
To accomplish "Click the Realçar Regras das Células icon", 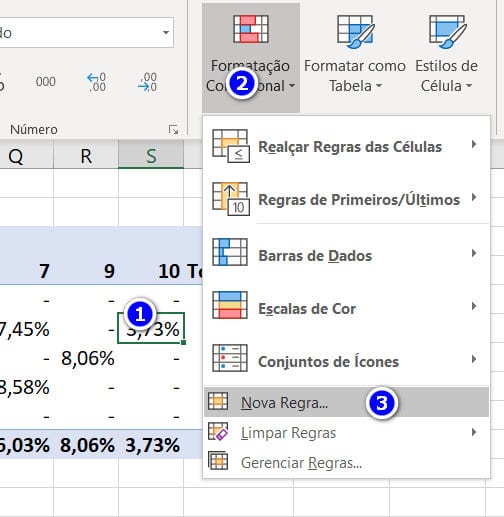I will (x=231, y=146).
